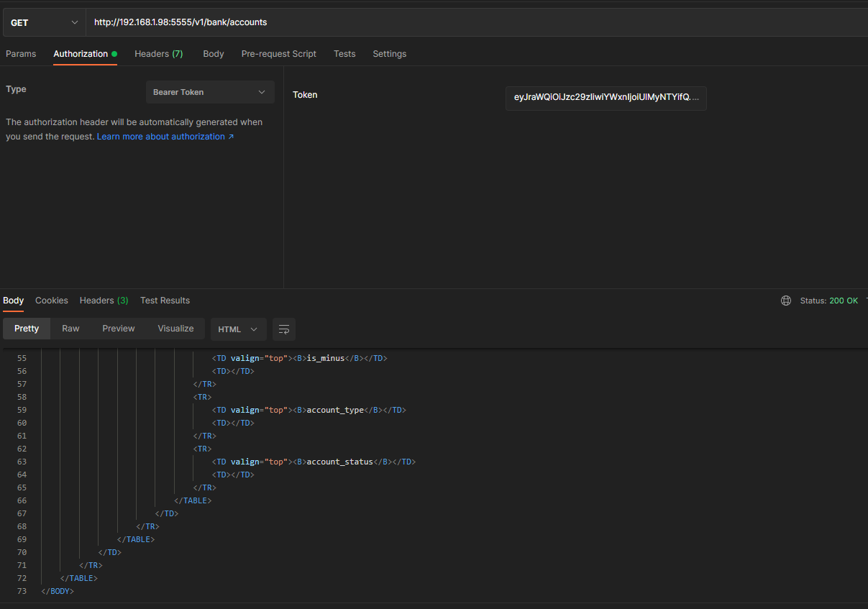Open the Tests tab
Viewport: 868px width, 609px height.
coord(344,54)
